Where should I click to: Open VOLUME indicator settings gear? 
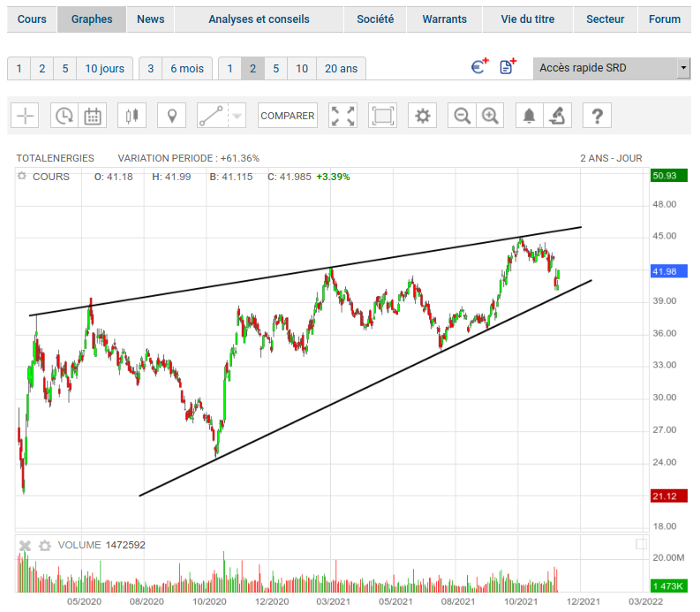(x=45, y=546)
